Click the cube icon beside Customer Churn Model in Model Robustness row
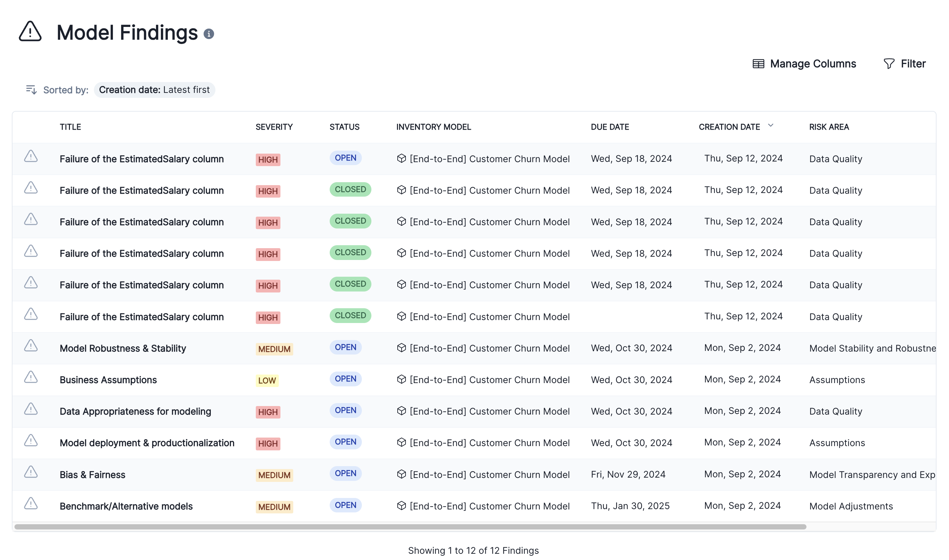Image resolution: width=949 pixels, height=560 pixels. point(401,348)
